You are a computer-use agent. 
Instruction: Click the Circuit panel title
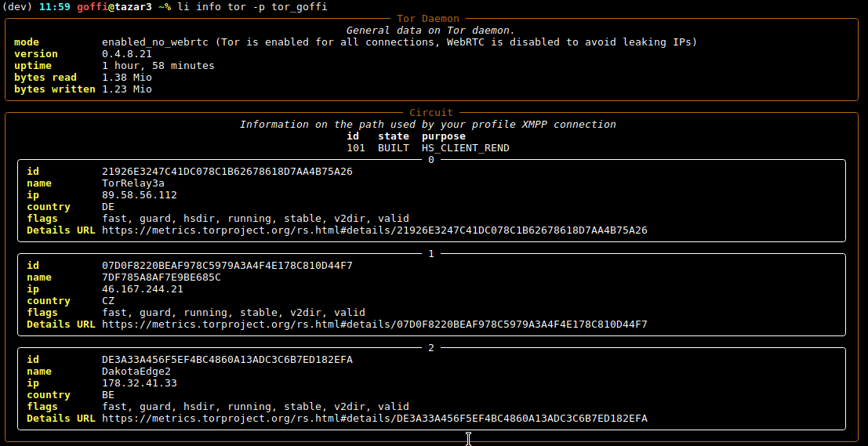coord(431,113)
